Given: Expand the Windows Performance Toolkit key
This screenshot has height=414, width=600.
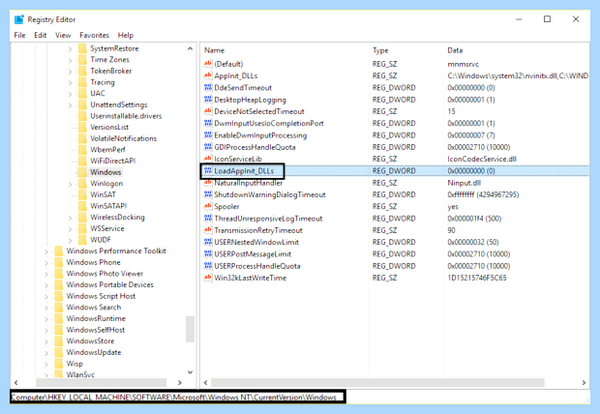Looking at the screenshot, I should [46, 251].
